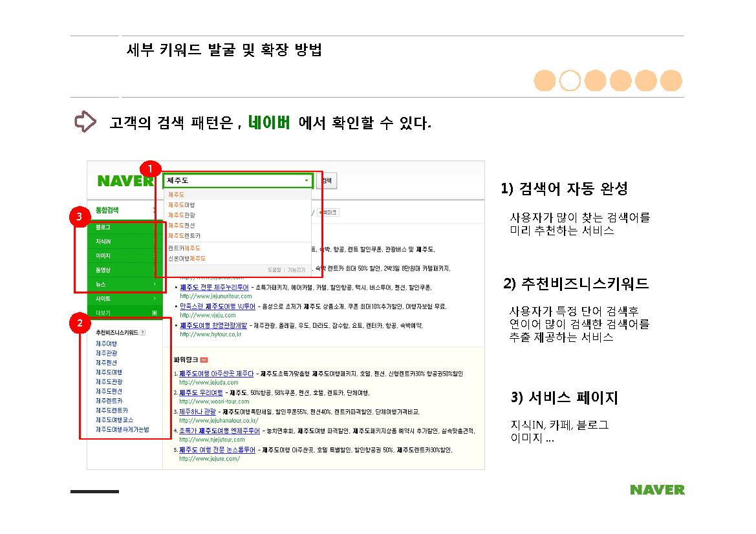Click URL http://www.jejure.com/
Screen dimensions: 756x534
(210, 459)
